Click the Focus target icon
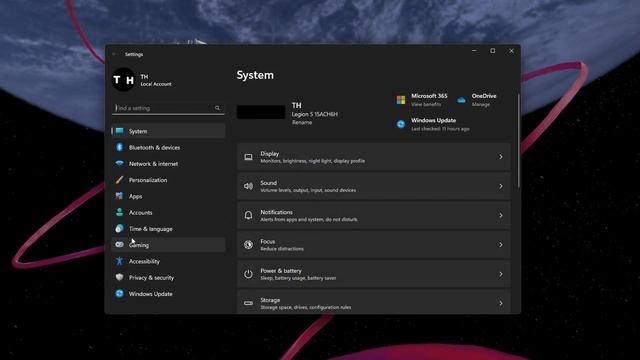640x360 pixels. point(249,245)
